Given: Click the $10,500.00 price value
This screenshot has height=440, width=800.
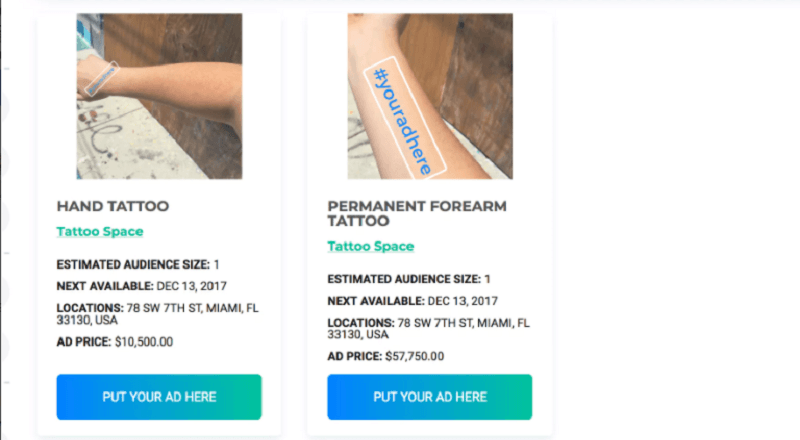Looking at the screenshot, I should tap(144, 341).
